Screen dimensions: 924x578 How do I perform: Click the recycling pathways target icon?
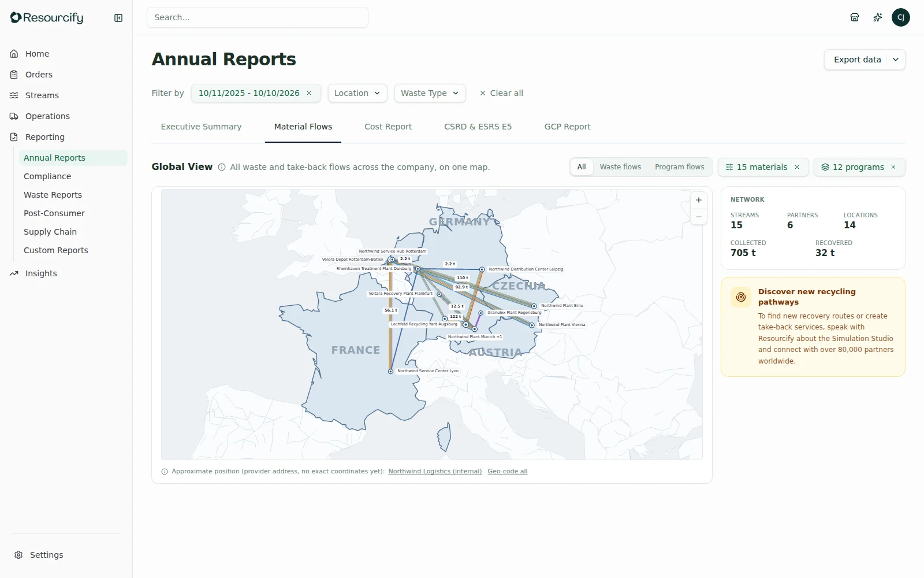coord(741,297)
